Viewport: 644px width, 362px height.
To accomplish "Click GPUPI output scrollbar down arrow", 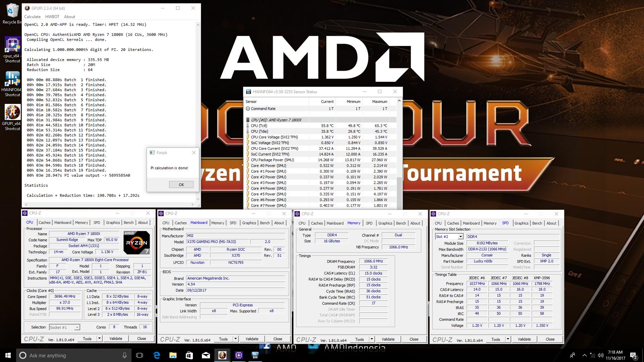I will 198,199.
